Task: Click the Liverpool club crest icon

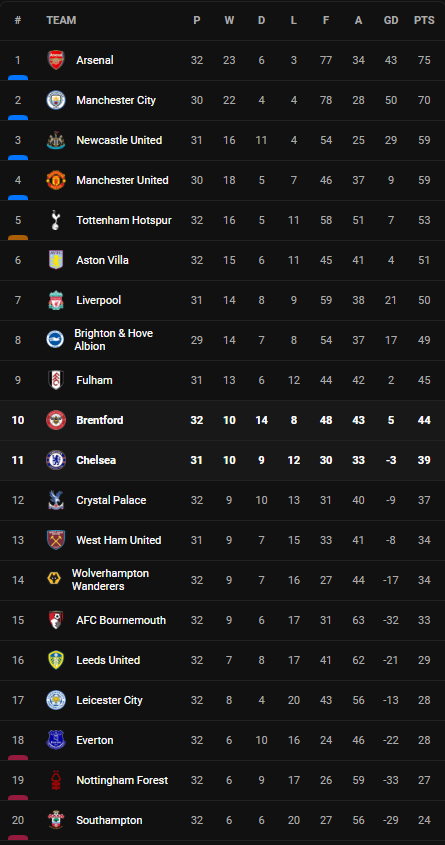Action: [x=56, y=300]
